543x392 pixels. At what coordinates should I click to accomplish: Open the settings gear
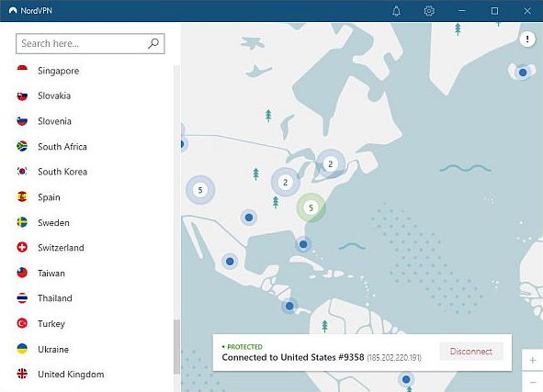pyautogui.click(x=429, y=11)
